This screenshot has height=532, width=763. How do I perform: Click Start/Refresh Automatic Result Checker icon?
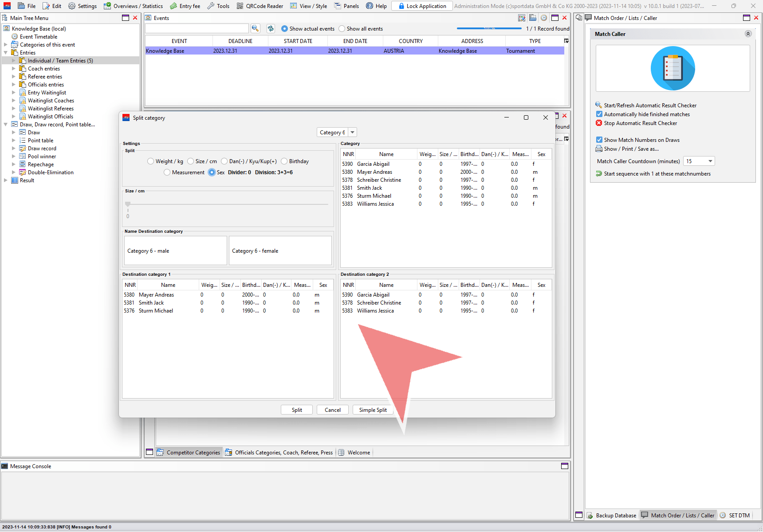(x=599, y=105)
